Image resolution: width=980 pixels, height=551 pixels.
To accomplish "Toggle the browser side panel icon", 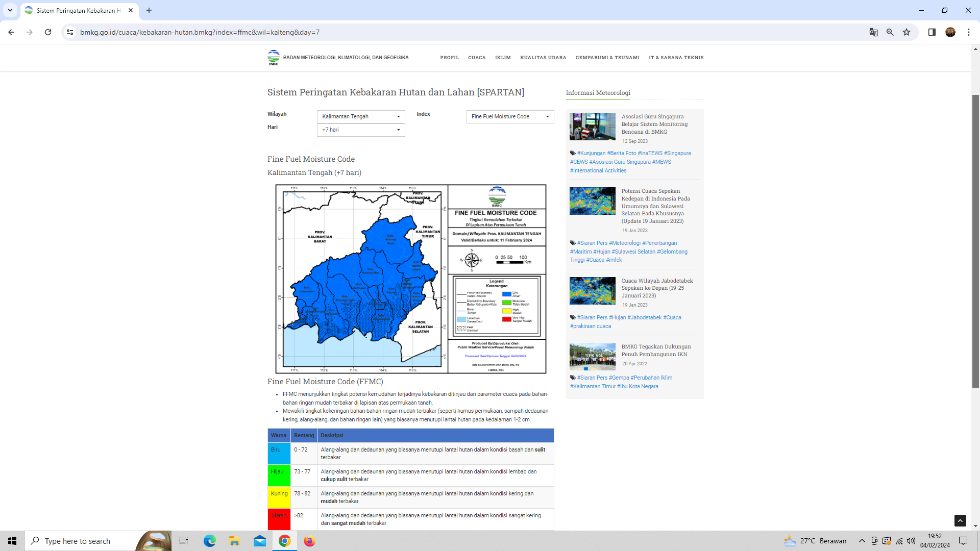I will (932, 32).
